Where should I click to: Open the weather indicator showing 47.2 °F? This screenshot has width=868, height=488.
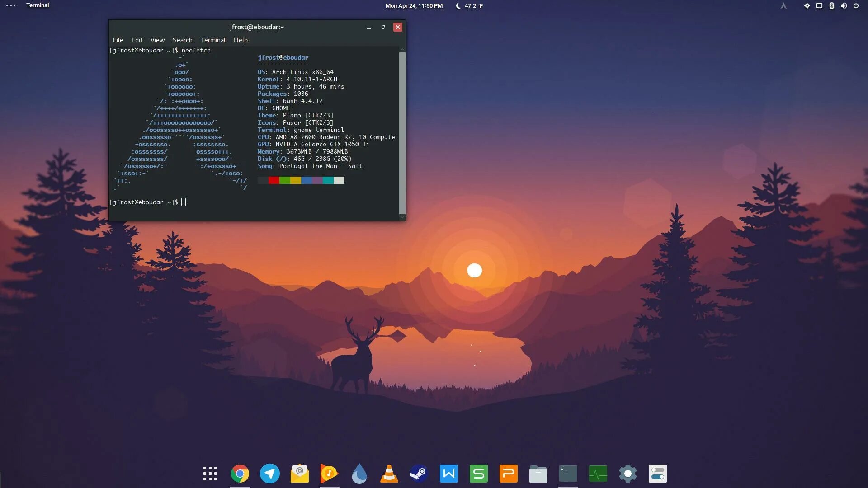tap(469, 6)
